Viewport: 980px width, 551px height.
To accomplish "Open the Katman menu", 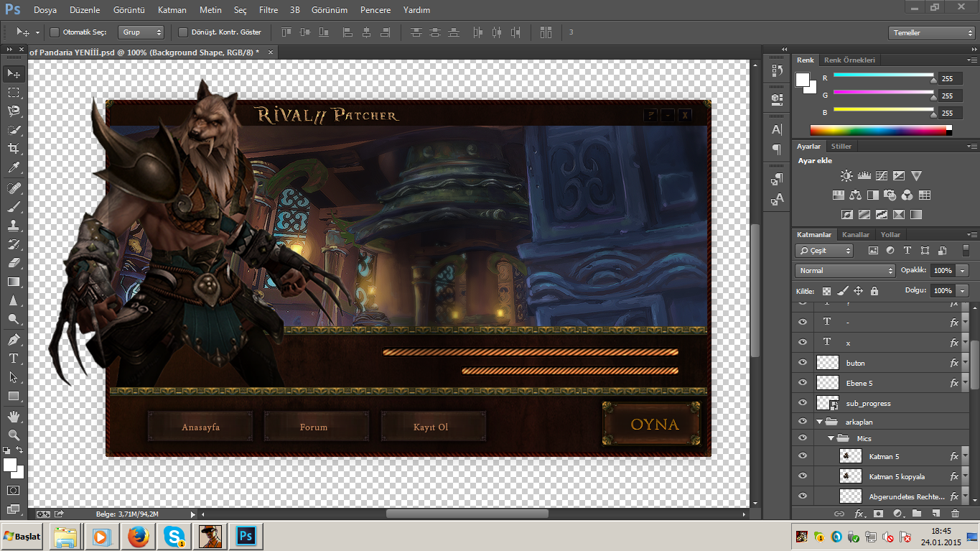I will pos(172,10).
